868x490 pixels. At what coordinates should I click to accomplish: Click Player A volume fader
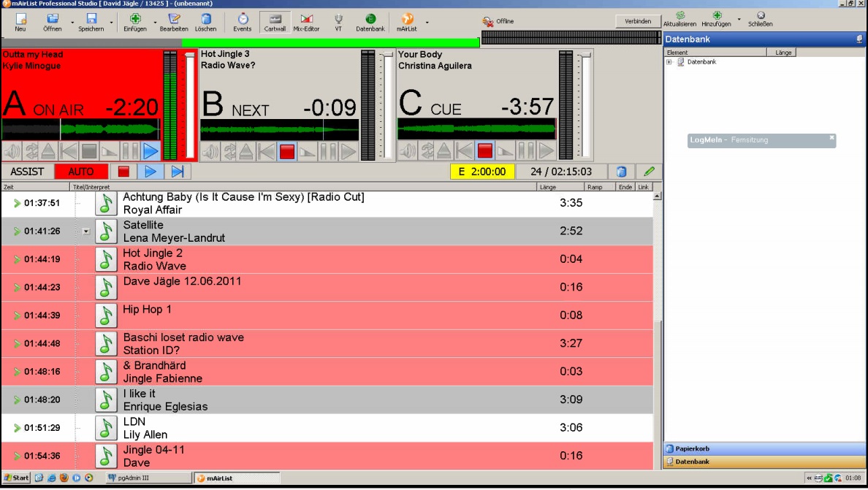coord(190,55)
